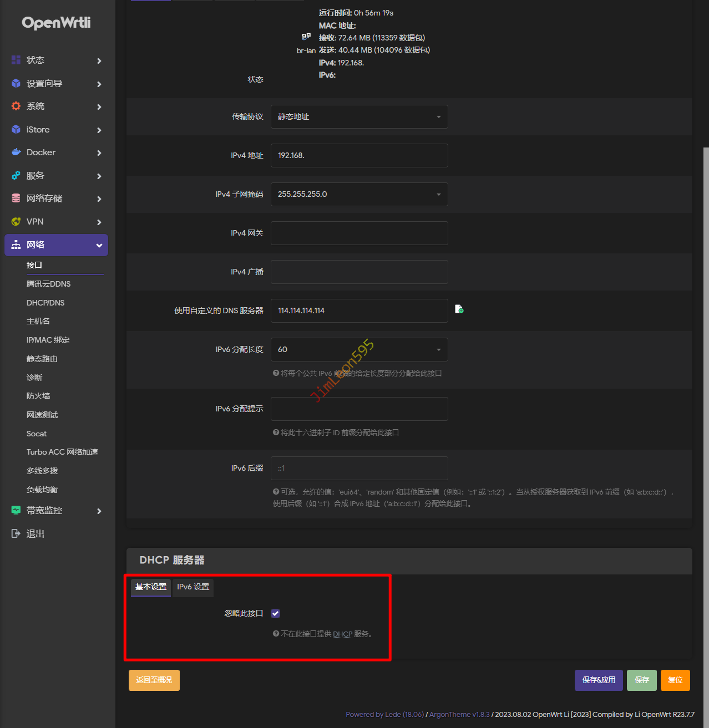
Task: Open IPv4 netmask dropdown 255.255.255.0
Action: point(359,194)
